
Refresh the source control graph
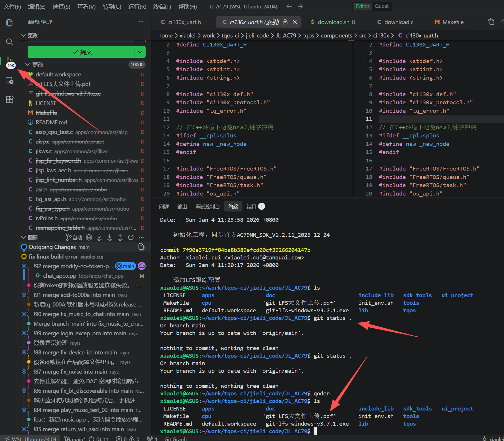[x=131, y=238]
